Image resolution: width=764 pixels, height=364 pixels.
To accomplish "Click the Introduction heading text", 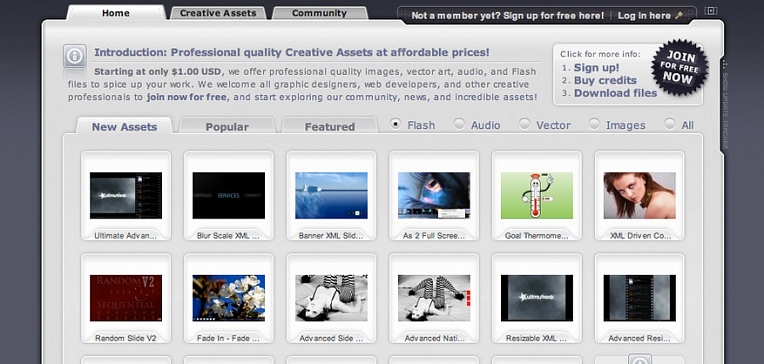I will click(x=292, y=53).
